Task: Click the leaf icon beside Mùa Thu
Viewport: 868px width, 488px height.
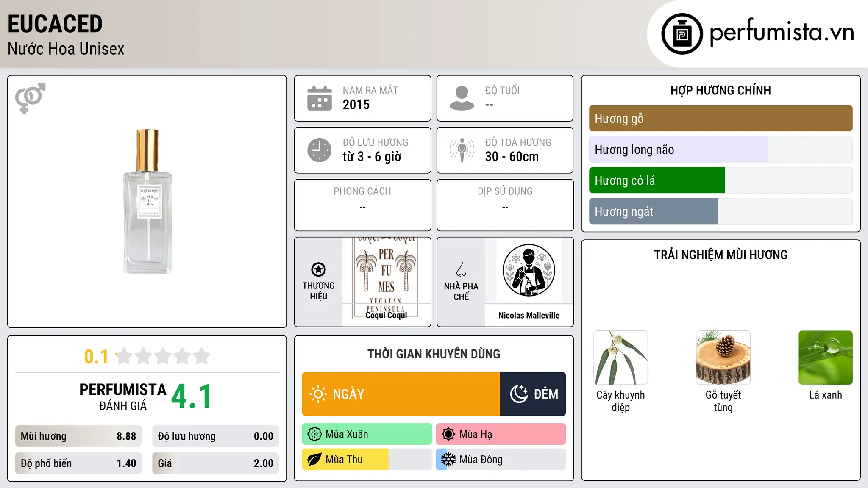Action: 314,460
